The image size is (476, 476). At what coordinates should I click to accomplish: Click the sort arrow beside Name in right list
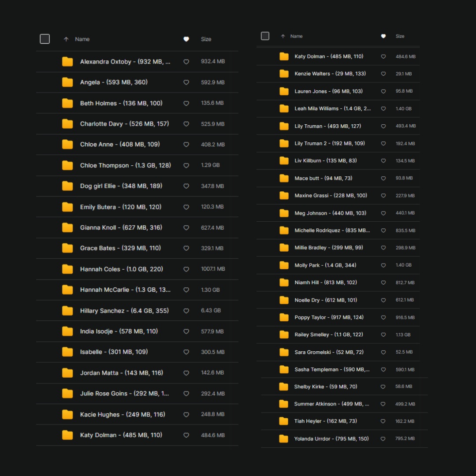pyautogui.click(x=283, y=36)
